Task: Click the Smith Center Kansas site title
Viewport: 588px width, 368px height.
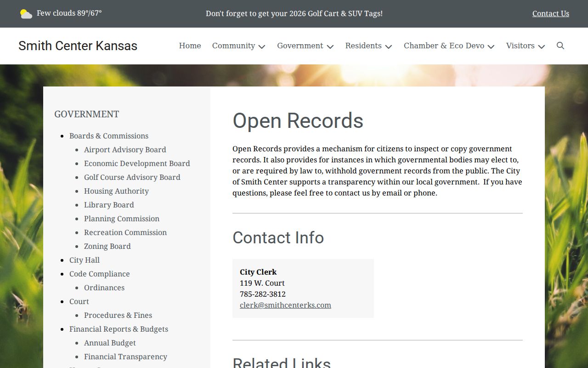Action: pos(78,46)
